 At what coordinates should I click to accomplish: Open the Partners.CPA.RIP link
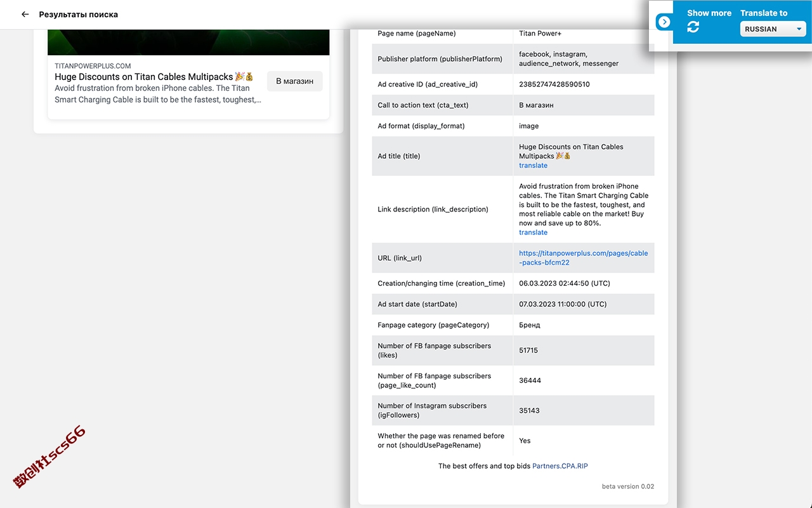560,466
